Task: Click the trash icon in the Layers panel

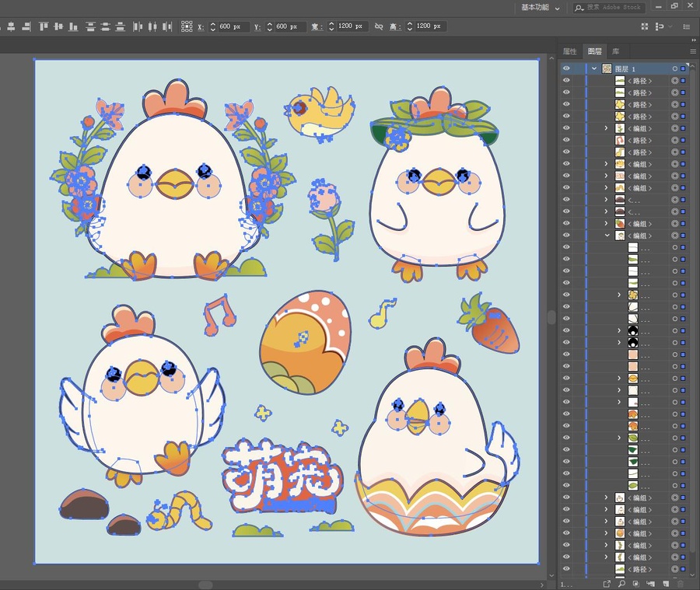Action: [x=681, y=584]
